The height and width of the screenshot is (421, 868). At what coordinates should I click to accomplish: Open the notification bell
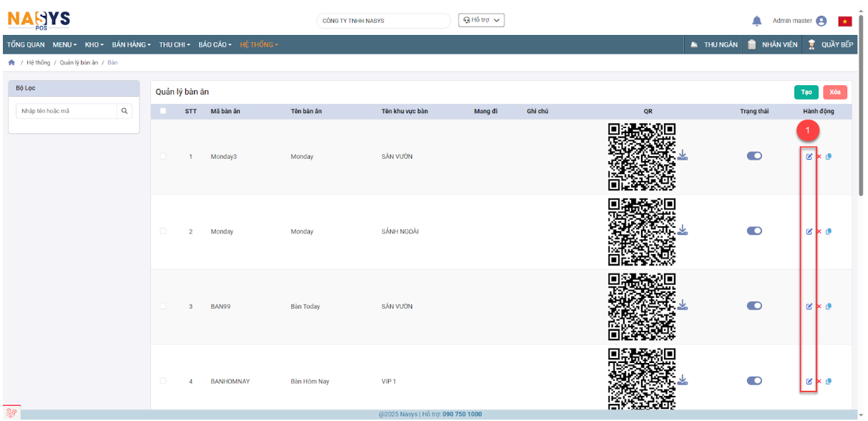pos(756,21)
